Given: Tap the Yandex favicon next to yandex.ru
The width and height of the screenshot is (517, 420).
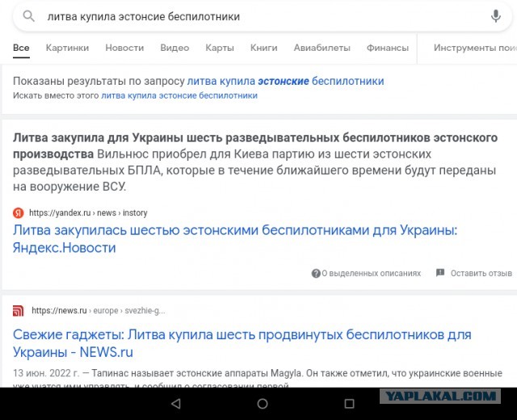Looking at the screenshot, I should point(19,213).
